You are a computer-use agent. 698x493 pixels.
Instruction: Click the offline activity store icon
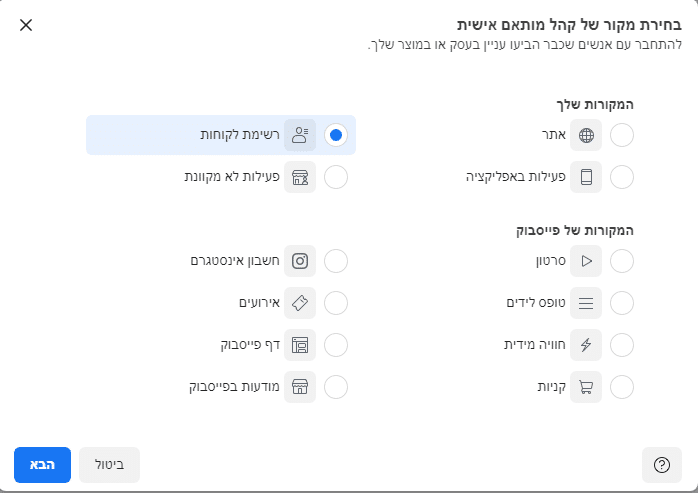[x=300, y=177]
